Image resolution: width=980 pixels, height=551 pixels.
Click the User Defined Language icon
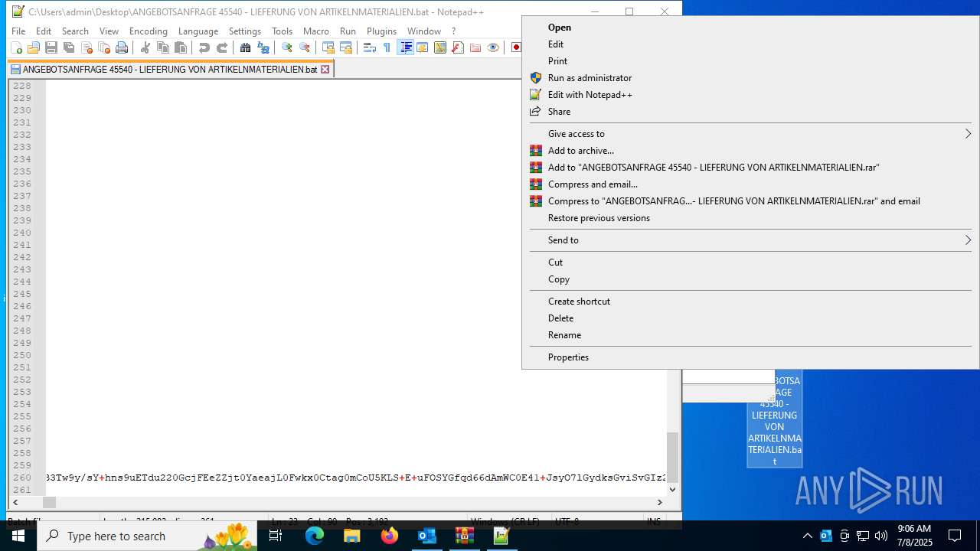point(423,47)
